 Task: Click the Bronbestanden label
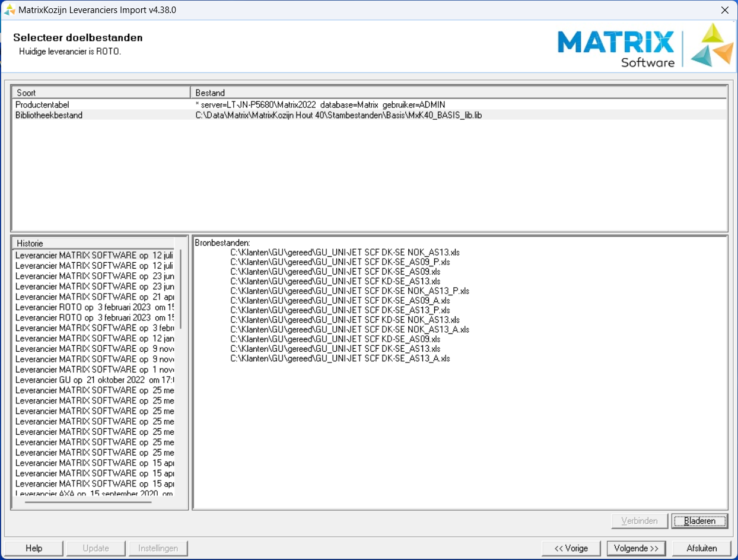(222, 243)
